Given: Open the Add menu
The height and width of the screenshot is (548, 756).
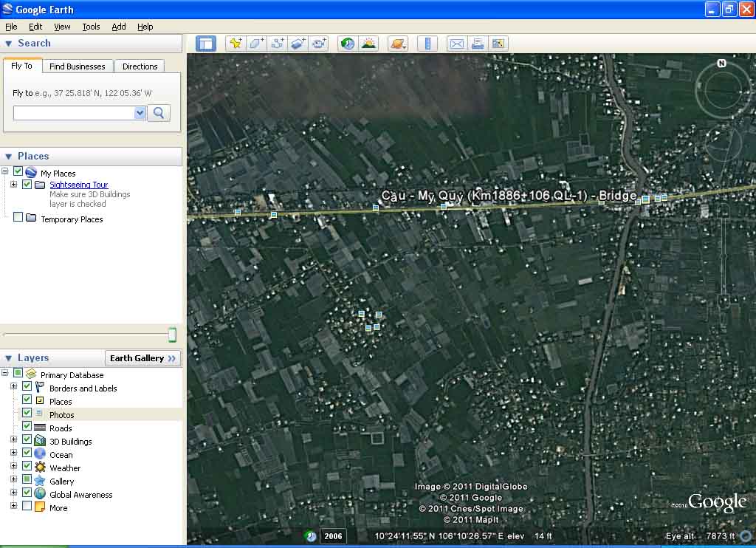Looking at the screenshot, I should pos(119,27).
